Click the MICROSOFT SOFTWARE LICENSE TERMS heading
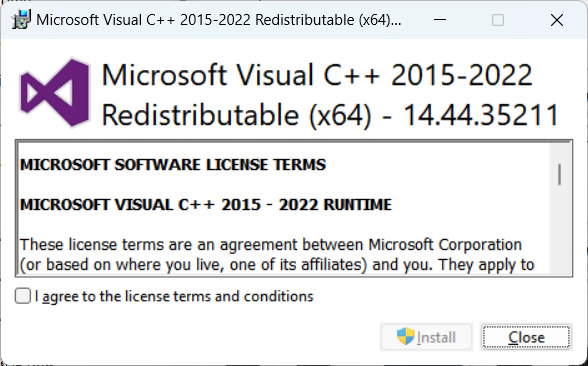This screenshot has width=588, height=366. 173,165
